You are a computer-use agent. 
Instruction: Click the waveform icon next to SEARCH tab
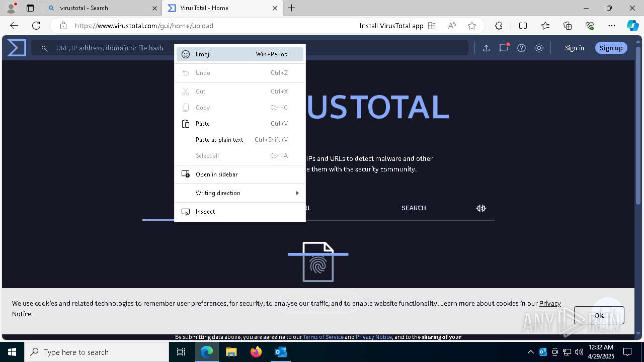click(481, 208)
